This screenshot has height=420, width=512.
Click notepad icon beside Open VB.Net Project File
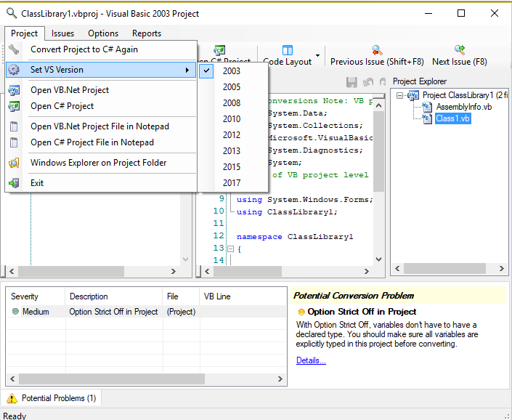pyautogui.click(x=14, y=126)
